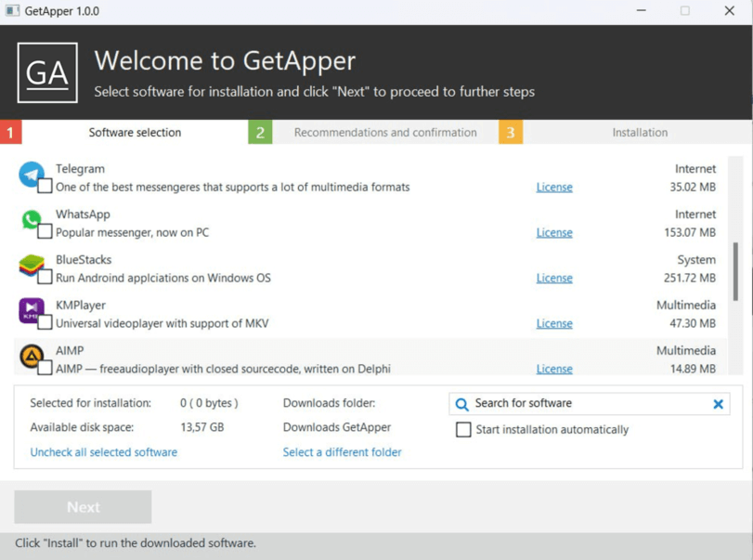This screenshot has width=753, height=560.
Task: Click the 0 ( 0 bytes ) value
Action: [209, 403]
